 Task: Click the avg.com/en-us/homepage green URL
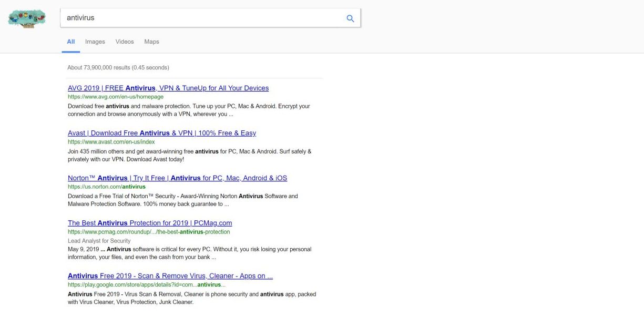(x=116, y=97)
